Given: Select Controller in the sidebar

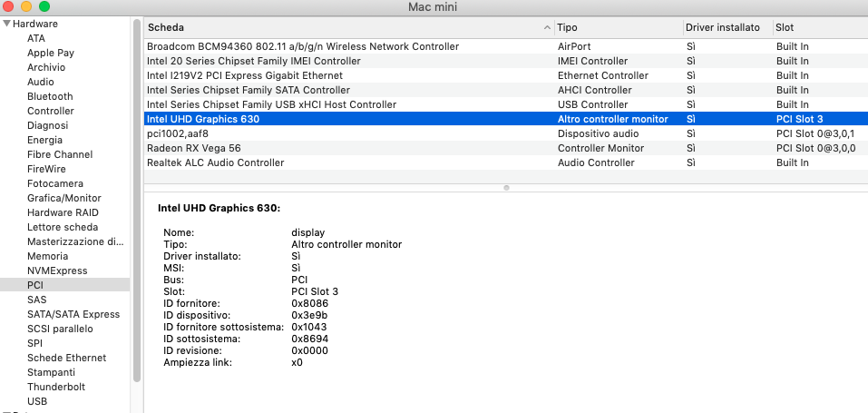Looking at the screenshot, I should pos(51,111).
